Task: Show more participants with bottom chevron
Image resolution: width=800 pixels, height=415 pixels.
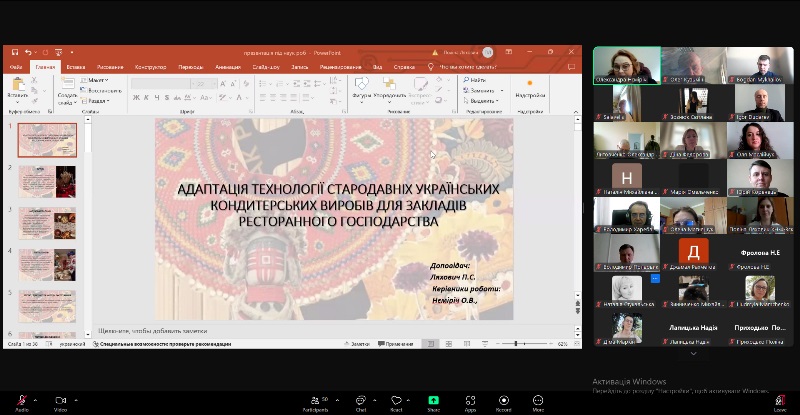Action: coord(693,353)
